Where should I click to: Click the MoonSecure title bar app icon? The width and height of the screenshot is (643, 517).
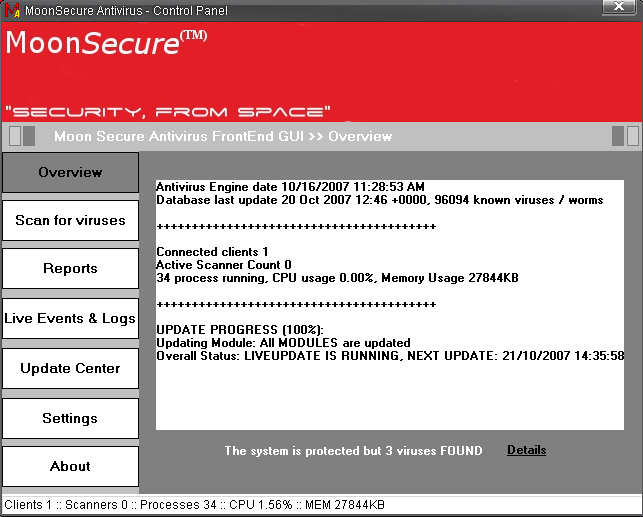pyautogui.click(x=12, y=10)
